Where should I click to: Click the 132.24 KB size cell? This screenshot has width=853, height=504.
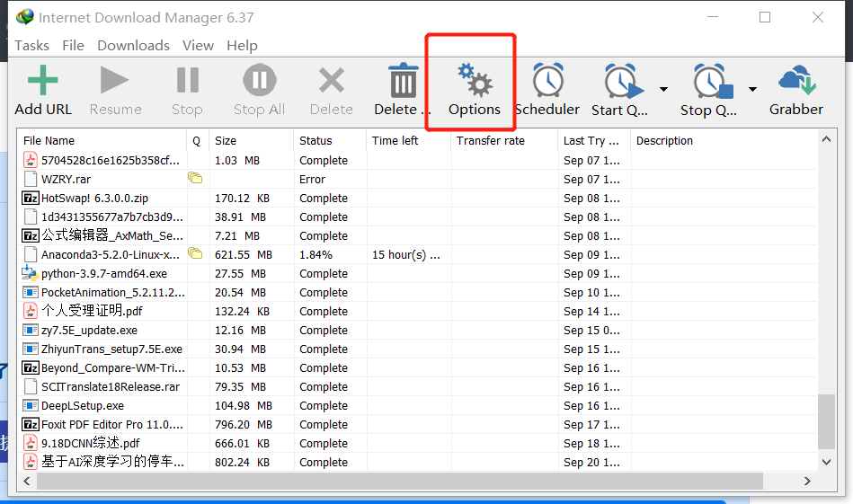pyautogui.click(x=242, y=312)
